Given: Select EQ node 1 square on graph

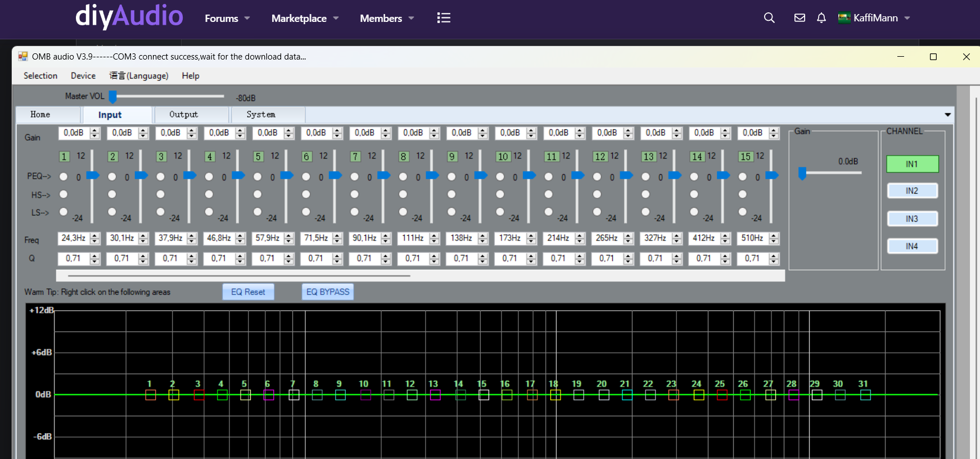Looking at the screenshot, I should [150, 395].
